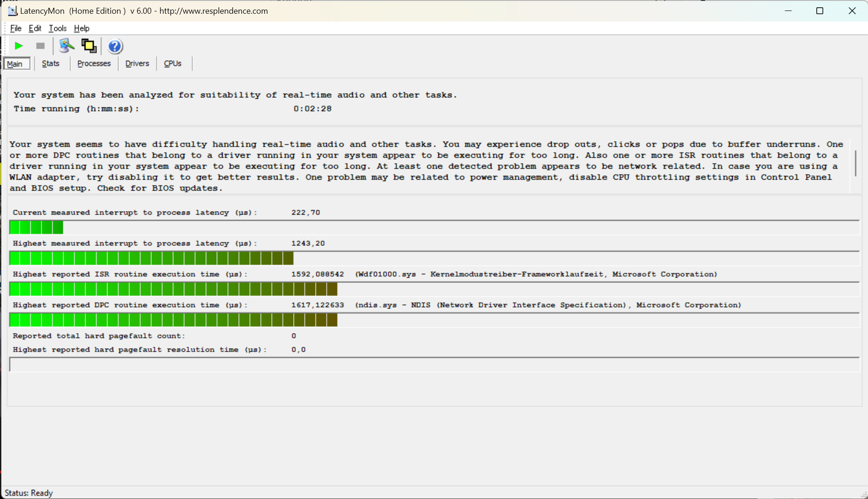Click the 'Highest reported hard pagefault resolution time' label
Viewport: 868px width, 499px height.
[x=139, y=350]
